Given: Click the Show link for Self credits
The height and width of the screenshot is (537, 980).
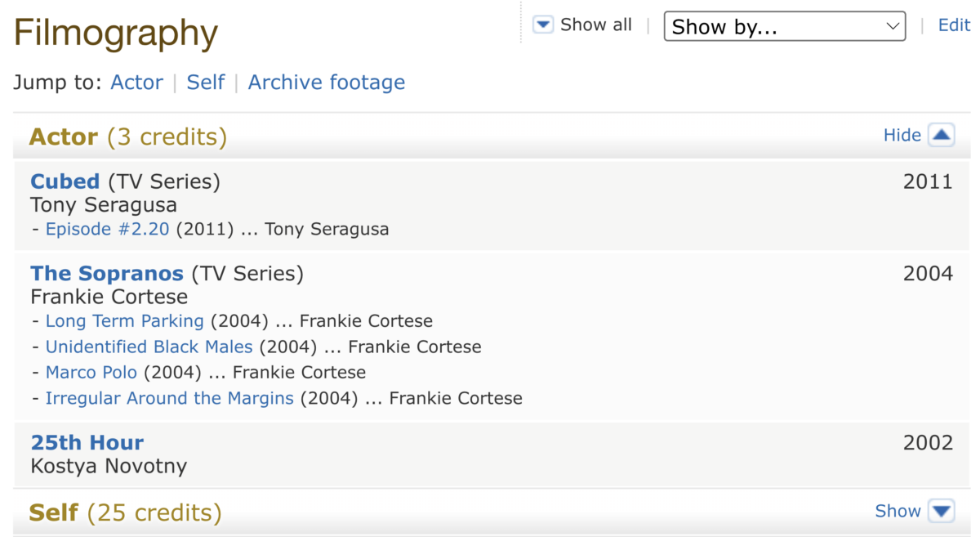Looking at the screenshot, I should 898,511.
